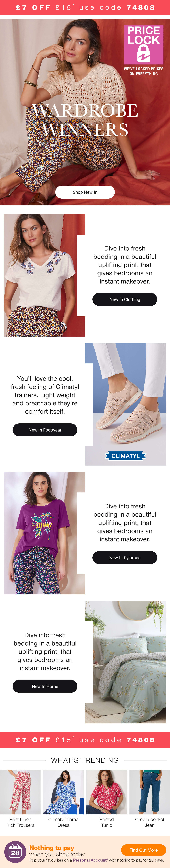Click the calendar 28 days icon
Viewport: 170px width, 868px height.
15,852
